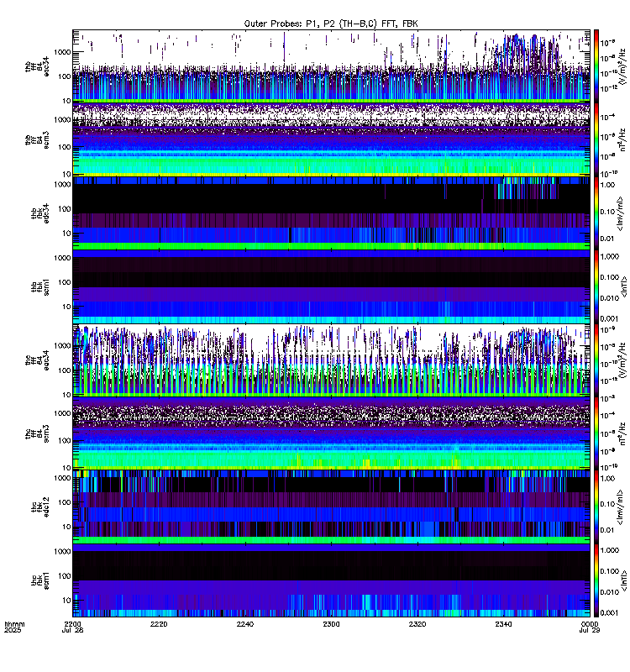The height and width of the screenshot is (672, 630).
Task: Click the '2025' year label
Action: [13, 631]
